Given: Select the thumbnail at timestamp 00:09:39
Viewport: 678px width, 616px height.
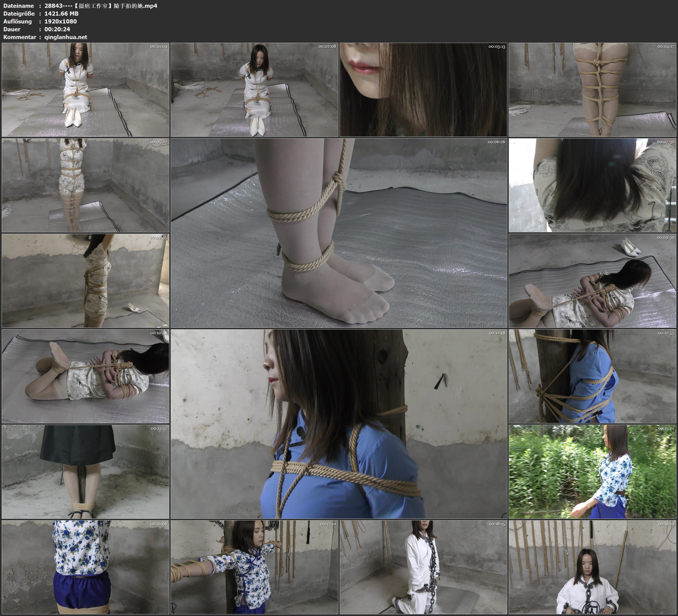Looking at the screenshot, I should point(592,281).
